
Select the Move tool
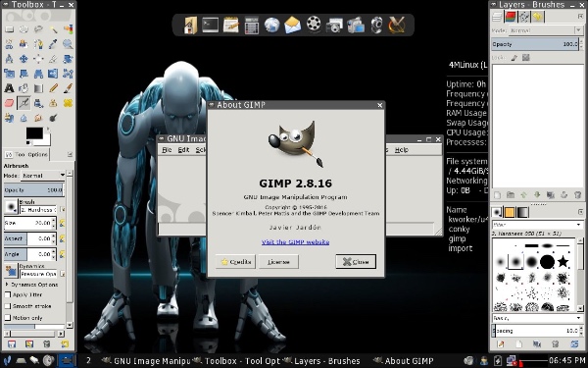click(24, 59)
